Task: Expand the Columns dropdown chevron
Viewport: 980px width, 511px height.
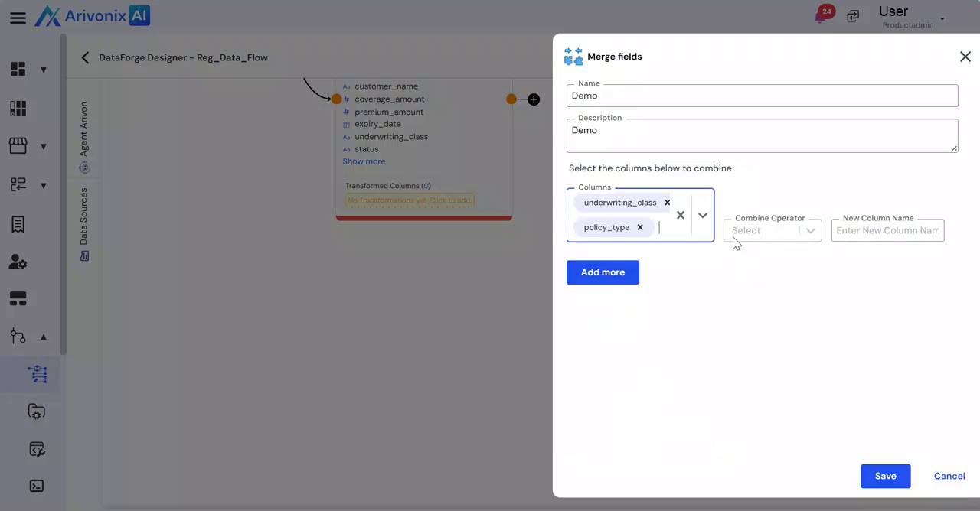Action: tap(703, 216)
